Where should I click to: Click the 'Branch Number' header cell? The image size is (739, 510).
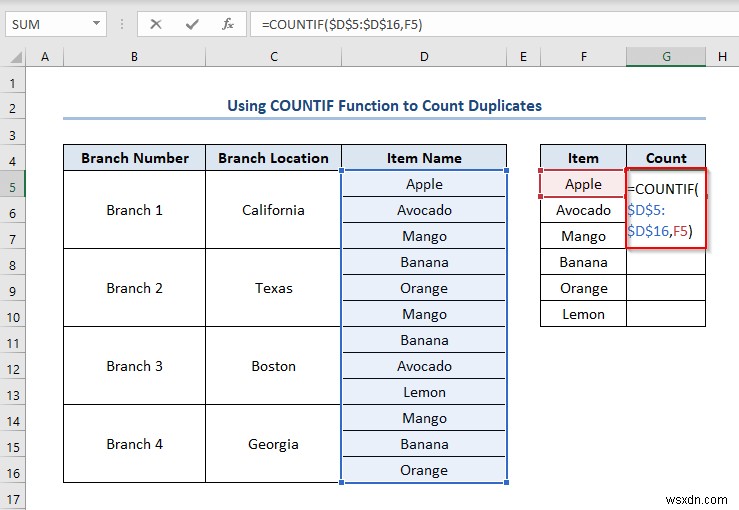pos(134,158)
